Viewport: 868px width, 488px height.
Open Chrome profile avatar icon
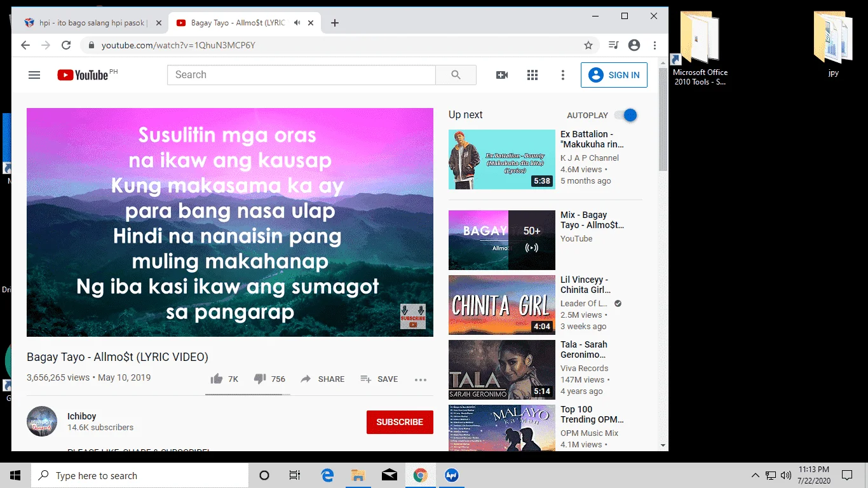tap(634, 45)
